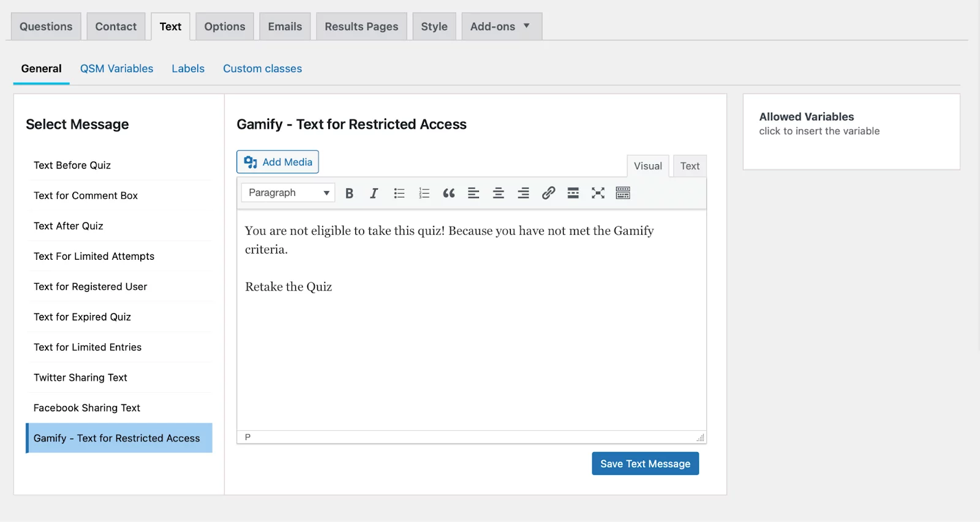Insert a numbered list

[x=424, y=193]
